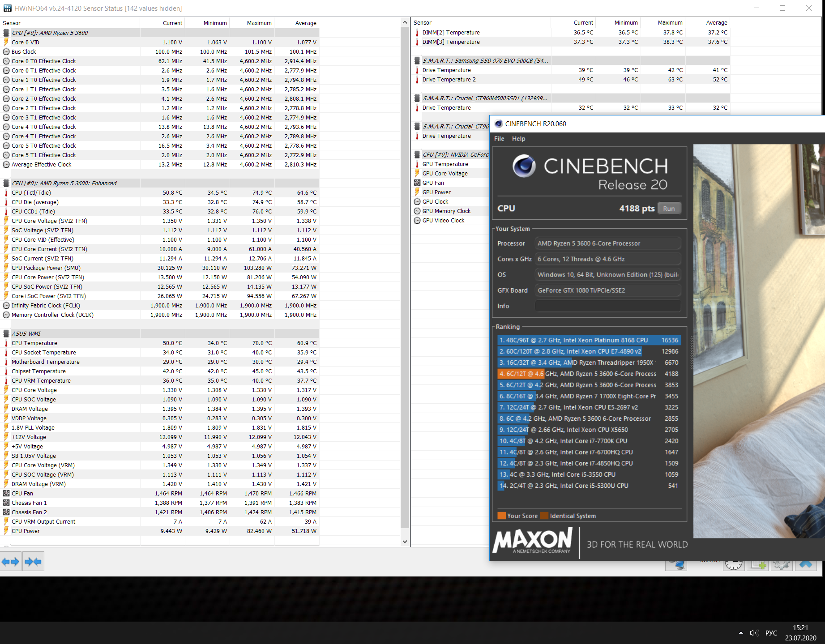
Task: Click the vertical scrollbar thumb of left sensor list
Action: pos(405,277)
